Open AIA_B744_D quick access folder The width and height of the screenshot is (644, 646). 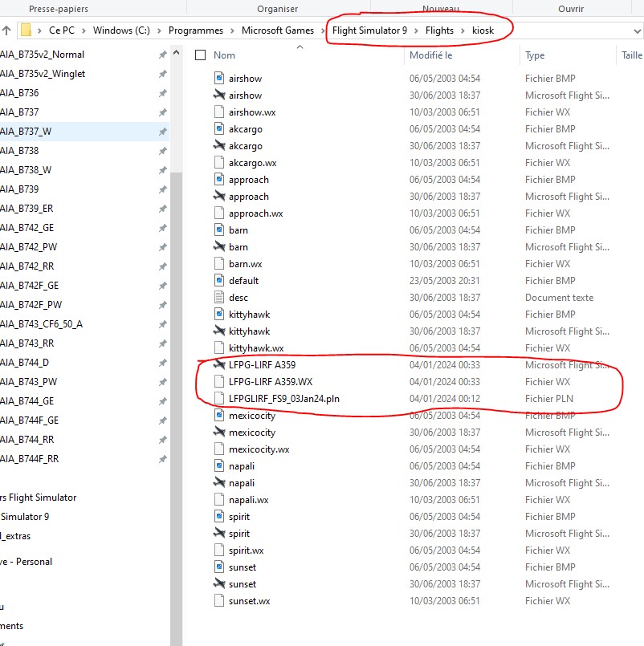tap(24, 363)
